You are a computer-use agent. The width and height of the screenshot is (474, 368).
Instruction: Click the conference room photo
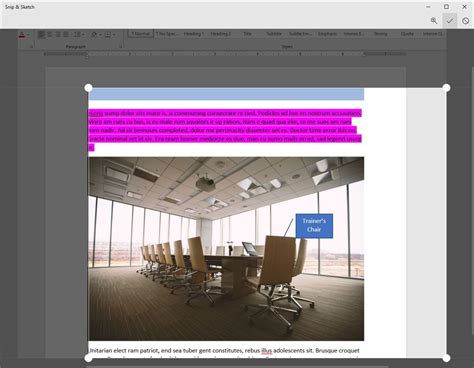tap(226, 249)
